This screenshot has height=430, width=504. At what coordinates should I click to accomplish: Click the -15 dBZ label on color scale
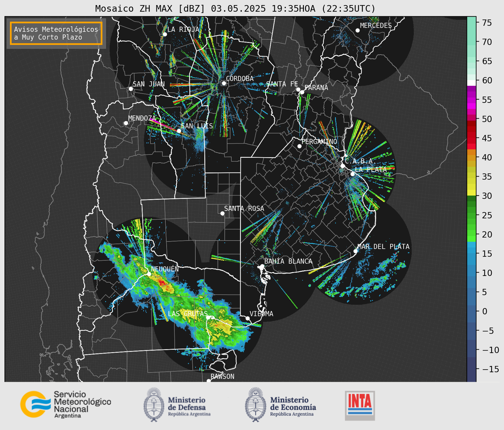[x=490, y=369]
